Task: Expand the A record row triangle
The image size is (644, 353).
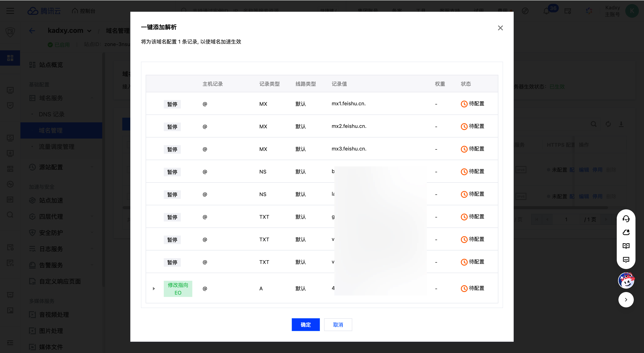Action: point(154,288)
